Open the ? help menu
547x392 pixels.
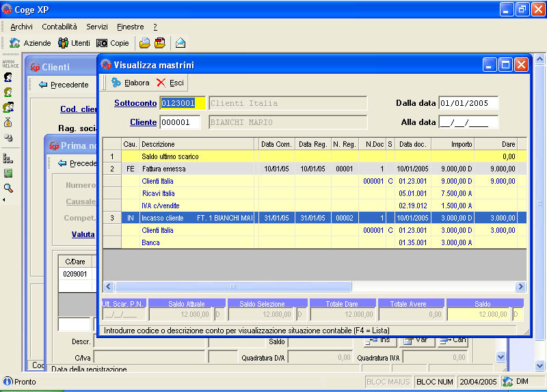click(155, 27)
